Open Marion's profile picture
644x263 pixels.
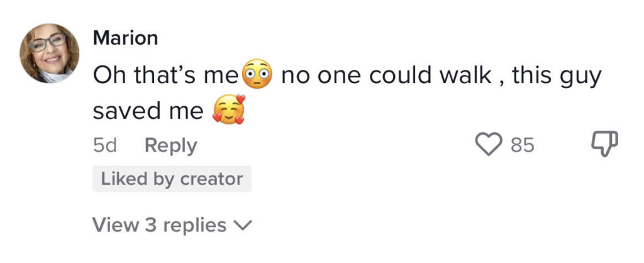coord(49,53)
